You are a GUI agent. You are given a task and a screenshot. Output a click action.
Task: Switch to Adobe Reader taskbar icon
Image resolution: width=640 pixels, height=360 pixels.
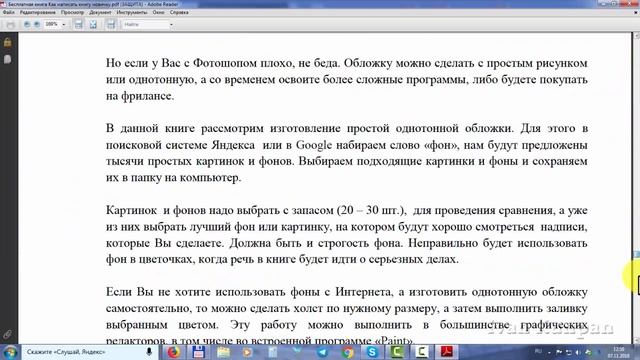pyautogui.click(x=447, y=352)
